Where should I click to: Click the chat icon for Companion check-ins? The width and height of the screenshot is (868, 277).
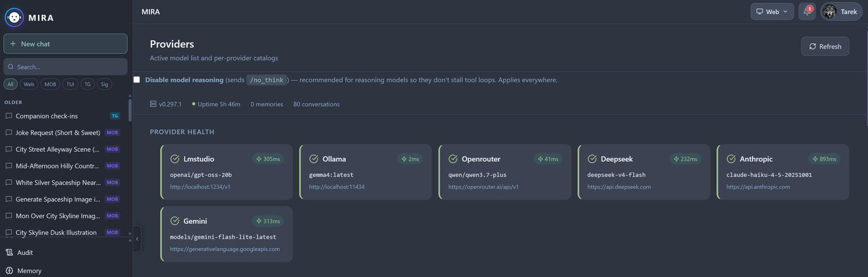point(9,116)
